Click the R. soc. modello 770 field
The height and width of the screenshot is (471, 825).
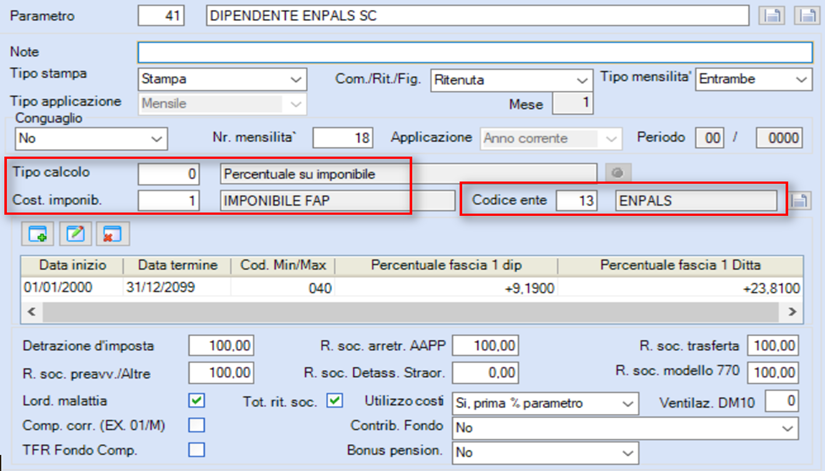(773, 372)
